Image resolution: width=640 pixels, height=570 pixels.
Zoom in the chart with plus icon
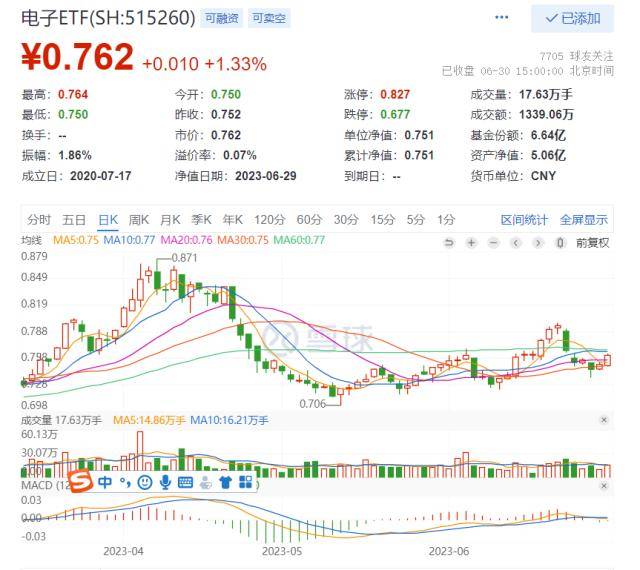[471, 243]
